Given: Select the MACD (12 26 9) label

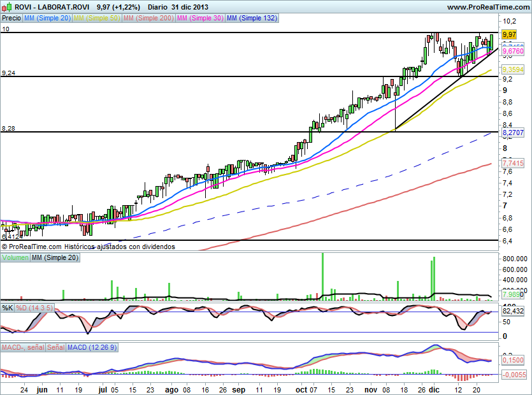Looking at the screenshot, I should coord(92,347).
